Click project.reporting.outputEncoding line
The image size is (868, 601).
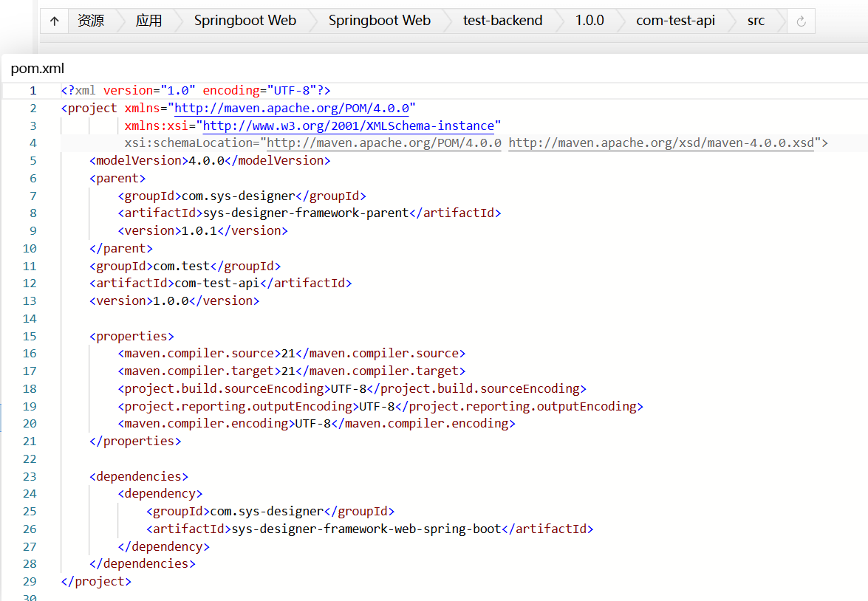point(380,407)
